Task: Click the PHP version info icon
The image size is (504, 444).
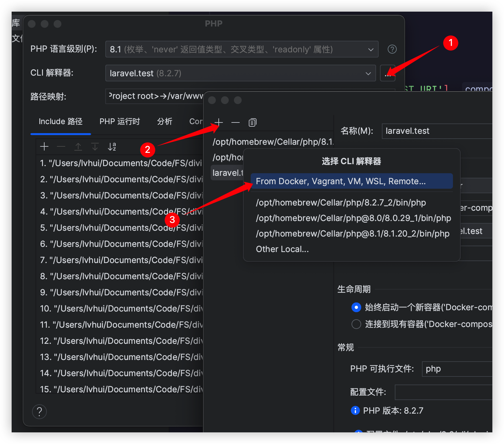Action: tap(355, 410)
